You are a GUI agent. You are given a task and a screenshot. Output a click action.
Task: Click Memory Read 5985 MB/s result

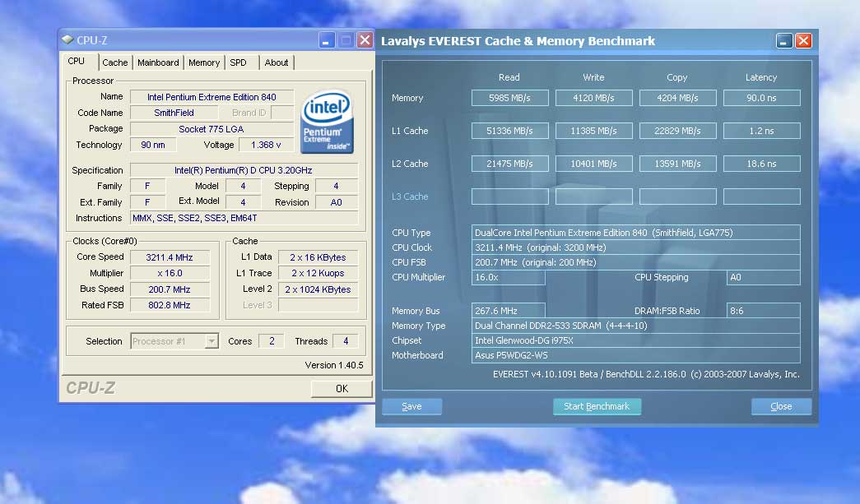[x=510, y=98]
